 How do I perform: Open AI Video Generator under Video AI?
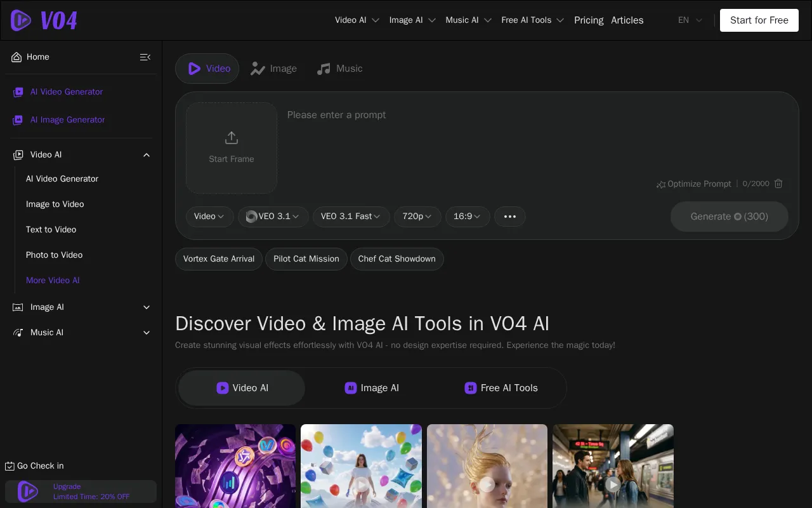click(62, 179)
